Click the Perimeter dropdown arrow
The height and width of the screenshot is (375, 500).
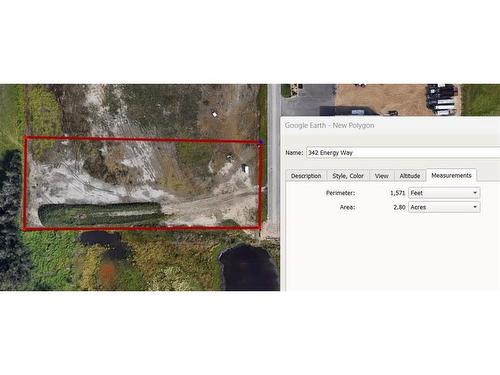475,193
